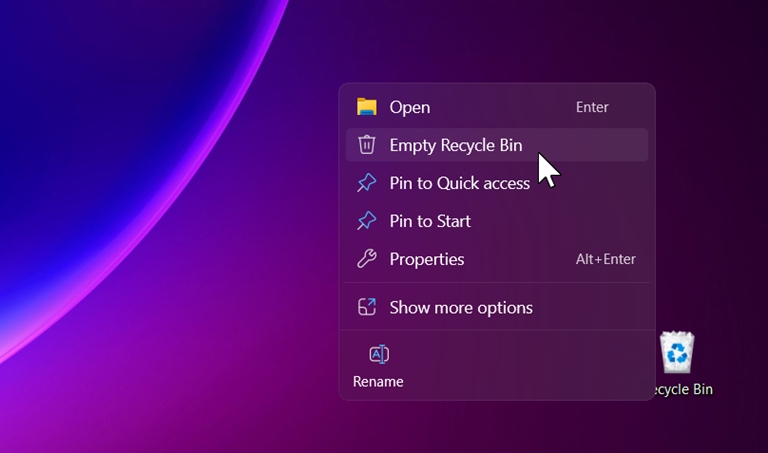Click the Enter shortcut hint on Open row
This screenshot has width=768, height=453.
pyautogui.click(x=592, y=107)
